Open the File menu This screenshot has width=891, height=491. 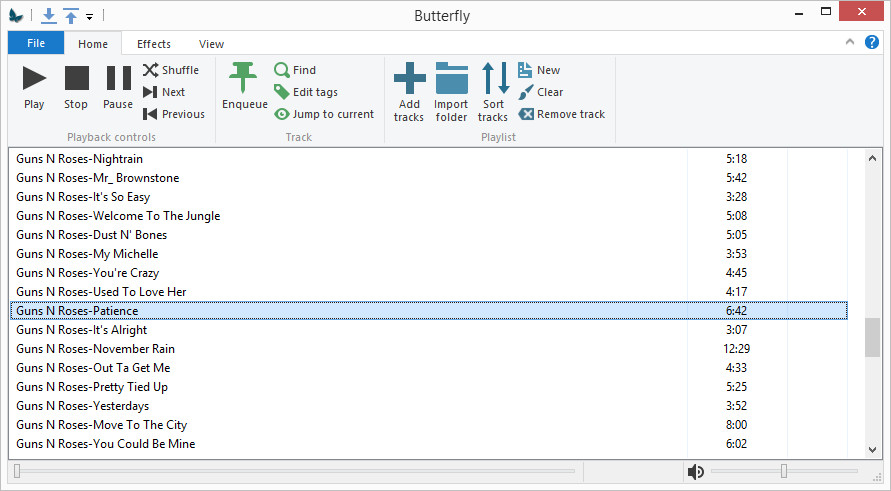[36, 43]
